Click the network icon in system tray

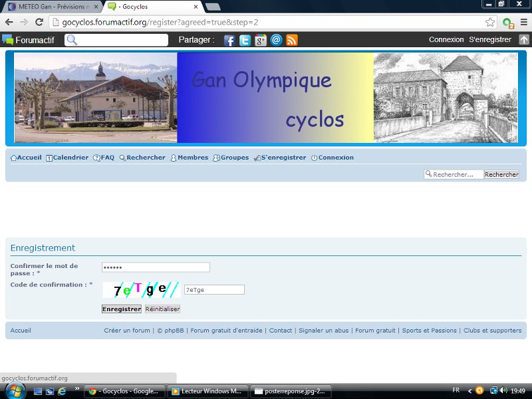click(x=494, y=390)
